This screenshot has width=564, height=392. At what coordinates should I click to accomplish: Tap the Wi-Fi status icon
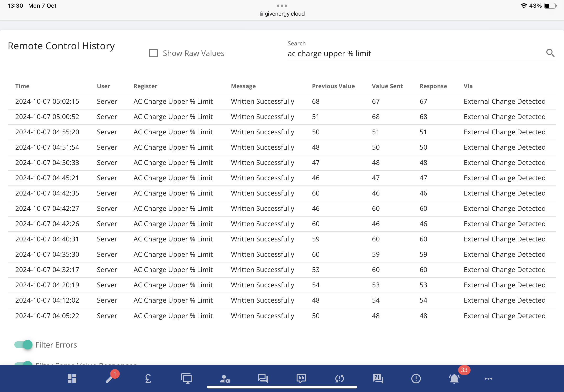523,6
